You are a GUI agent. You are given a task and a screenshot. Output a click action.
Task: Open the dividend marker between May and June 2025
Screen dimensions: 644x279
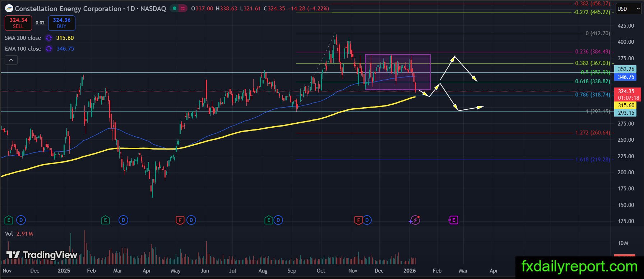[x=191, y=220]
